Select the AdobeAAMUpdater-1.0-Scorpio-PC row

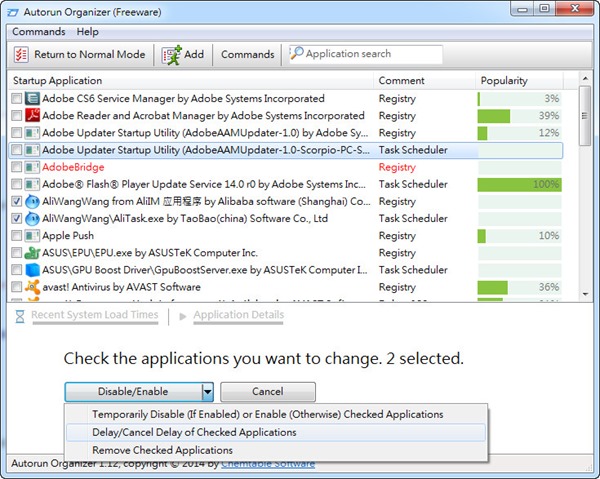click(x=285, y=150)
